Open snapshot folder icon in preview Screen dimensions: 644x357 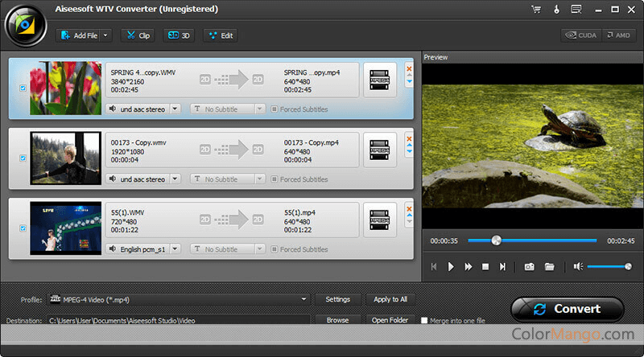point(550,266)
